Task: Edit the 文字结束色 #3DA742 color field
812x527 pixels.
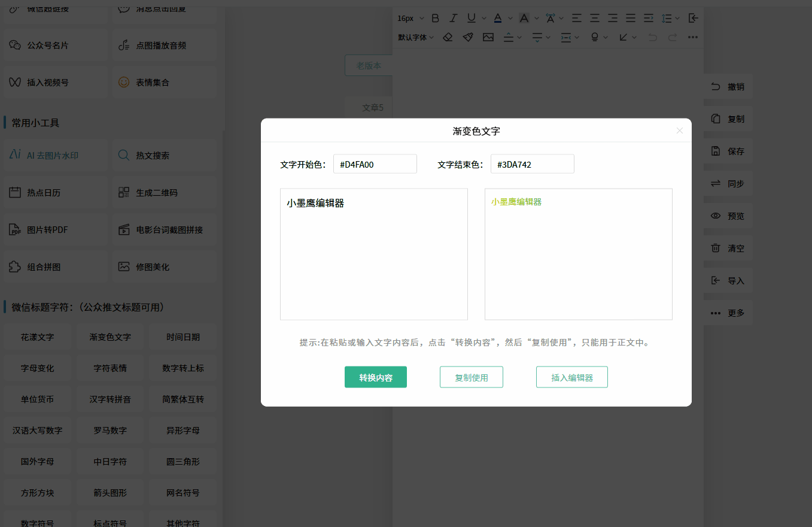Action: [x=533, y=164]
